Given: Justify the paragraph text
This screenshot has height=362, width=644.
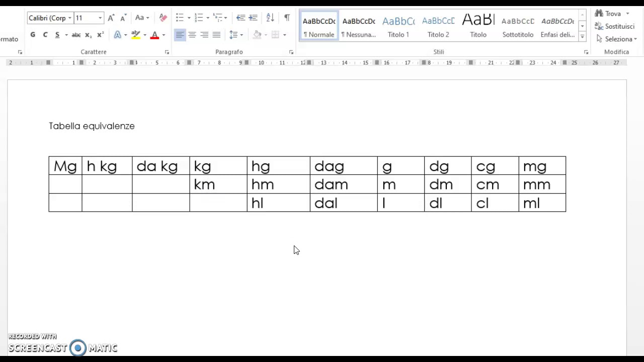Looking at the screenshot, I should 216,35.
